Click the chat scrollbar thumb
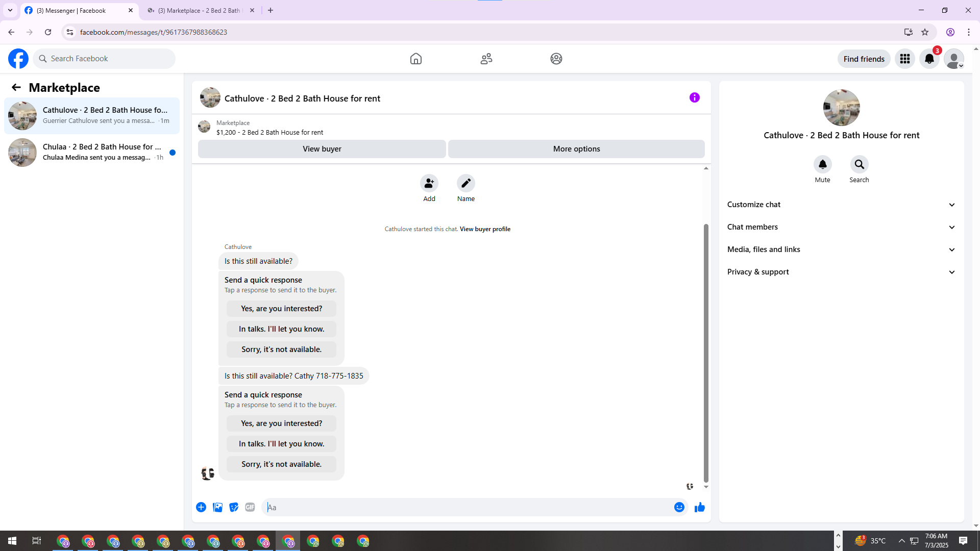The height and width of the screenshot is (551, 980). (x=706, y=352)
